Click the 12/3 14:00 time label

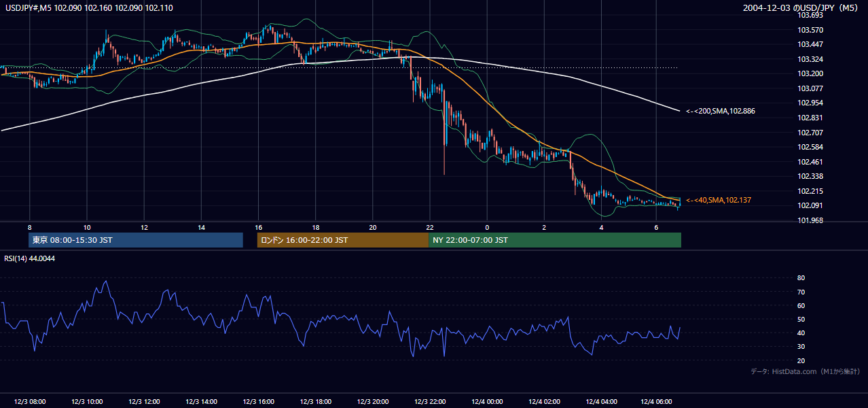[x=201, y=402]
